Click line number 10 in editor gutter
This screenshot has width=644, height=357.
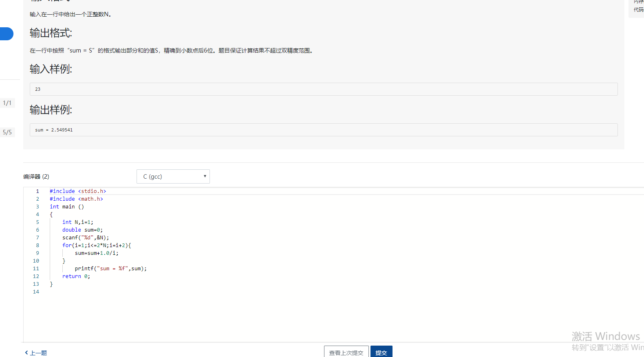coord(36,261)
